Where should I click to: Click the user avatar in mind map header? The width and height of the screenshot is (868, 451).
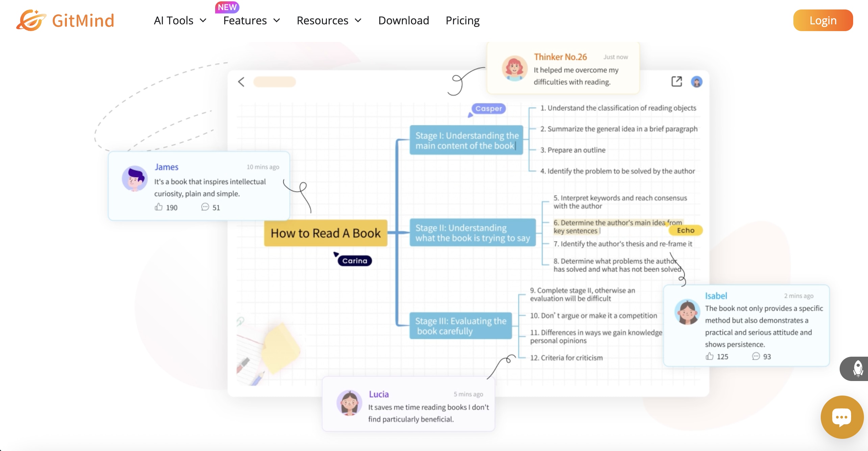(x=696, y=82)
